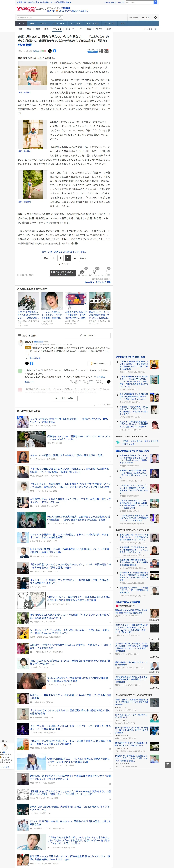174x868 pixels.
Task: Select page 2 in pagination
Action: [60, 258]
